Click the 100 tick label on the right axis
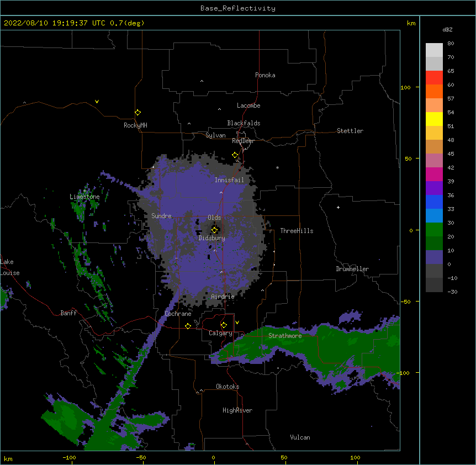Viewport: 476px width, 465px height. (x=405, y=87)
